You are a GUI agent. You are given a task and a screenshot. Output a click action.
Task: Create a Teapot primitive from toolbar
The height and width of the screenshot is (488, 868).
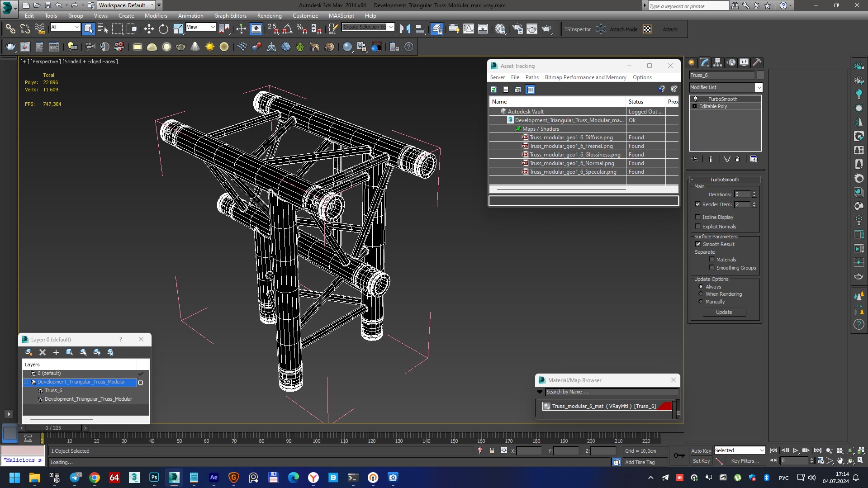[x=180, y=47]
